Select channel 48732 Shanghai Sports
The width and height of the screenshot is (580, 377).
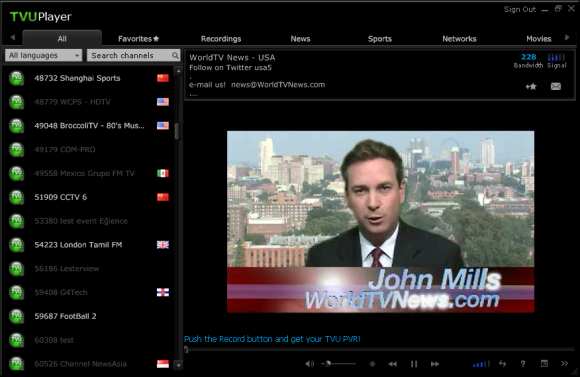point(89,78)
